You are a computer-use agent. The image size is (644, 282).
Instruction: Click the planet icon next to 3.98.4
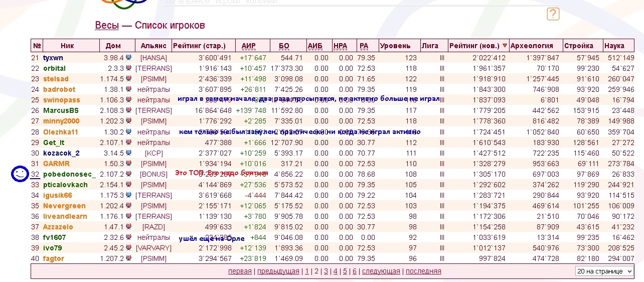pyautogui.click(x=129, y=58)
